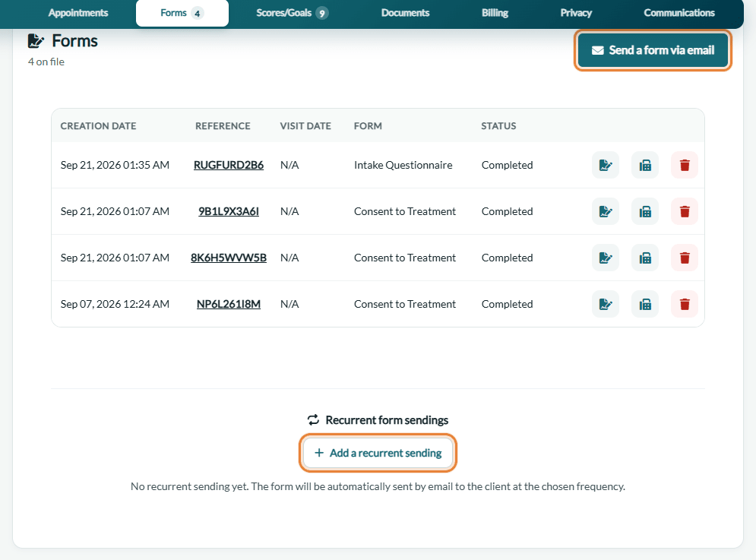Go to the Documents tab
The height and width of the screenshot is (560, 756).
point(405,13)
